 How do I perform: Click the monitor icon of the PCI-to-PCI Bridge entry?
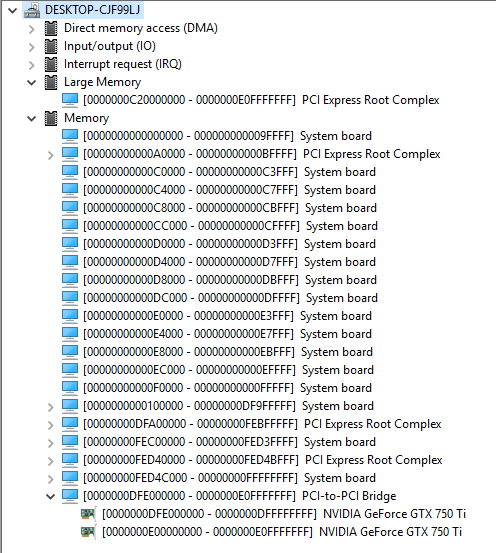coord(70,496)
